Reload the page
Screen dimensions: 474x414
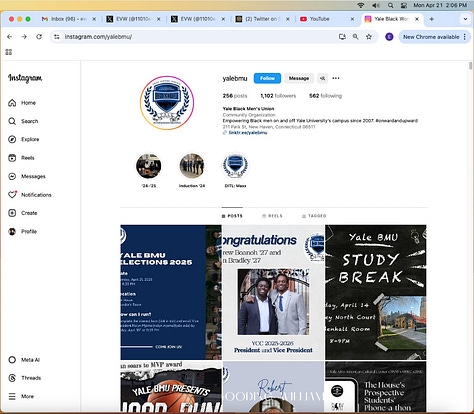(39, 37)
